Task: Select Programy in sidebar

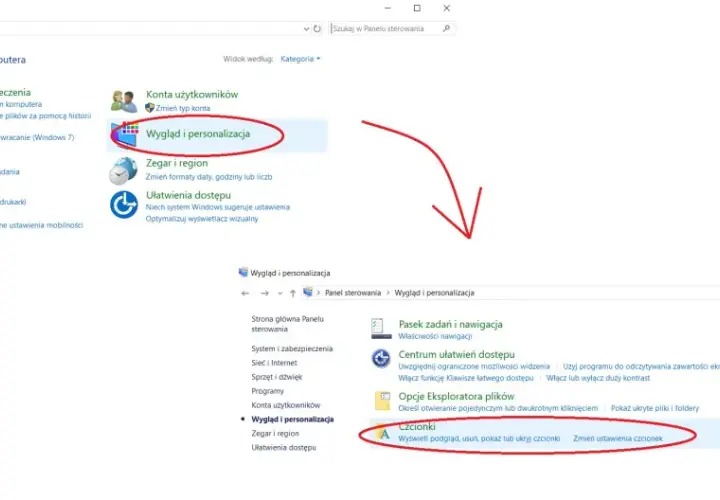Action: point(268,391)
